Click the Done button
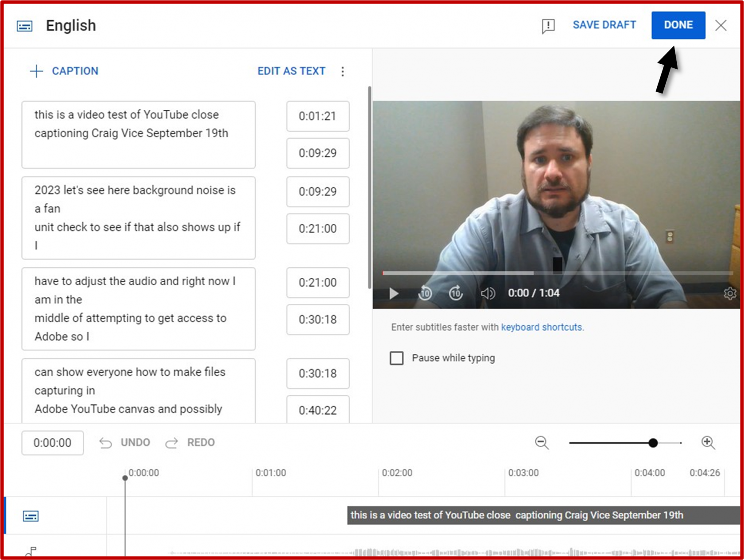 coord(678,25)
